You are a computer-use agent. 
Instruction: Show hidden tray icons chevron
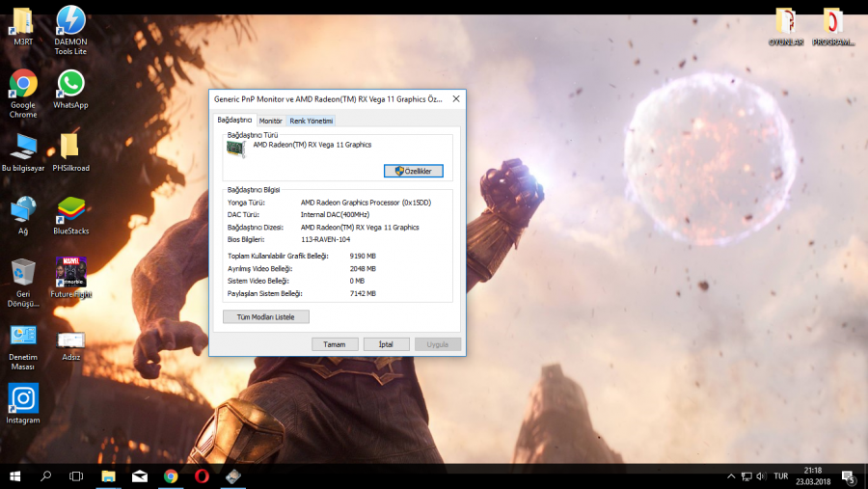point(731,476)
